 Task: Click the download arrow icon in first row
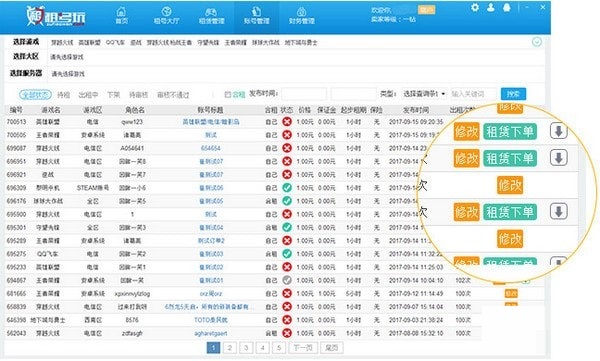point(558,131)
